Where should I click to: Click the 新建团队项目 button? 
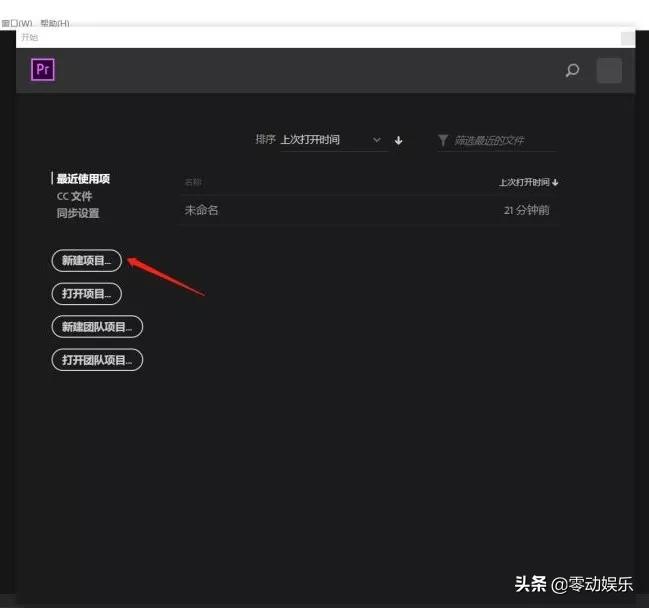click(x=97, y=327)
